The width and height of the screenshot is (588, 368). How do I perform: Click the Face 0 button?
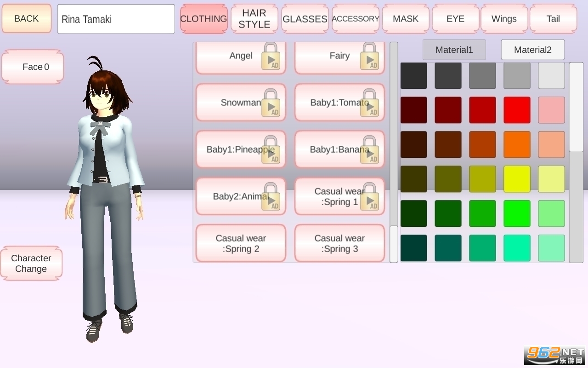tap(33, 67)
